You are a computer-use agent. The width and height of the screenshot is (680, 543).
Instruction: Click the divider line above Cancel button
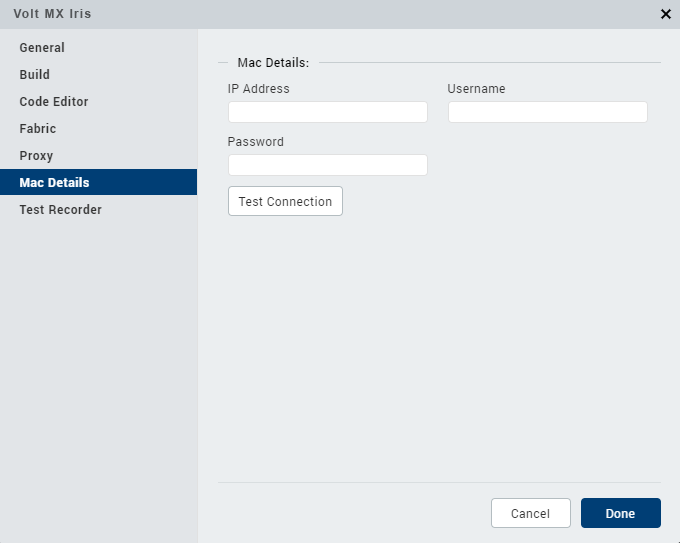439,483
